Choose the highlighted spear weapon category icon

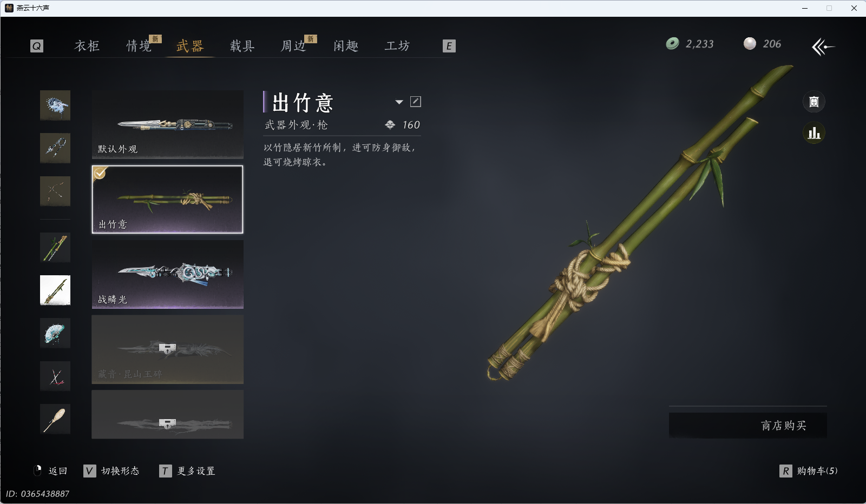[x=55, y=290]
